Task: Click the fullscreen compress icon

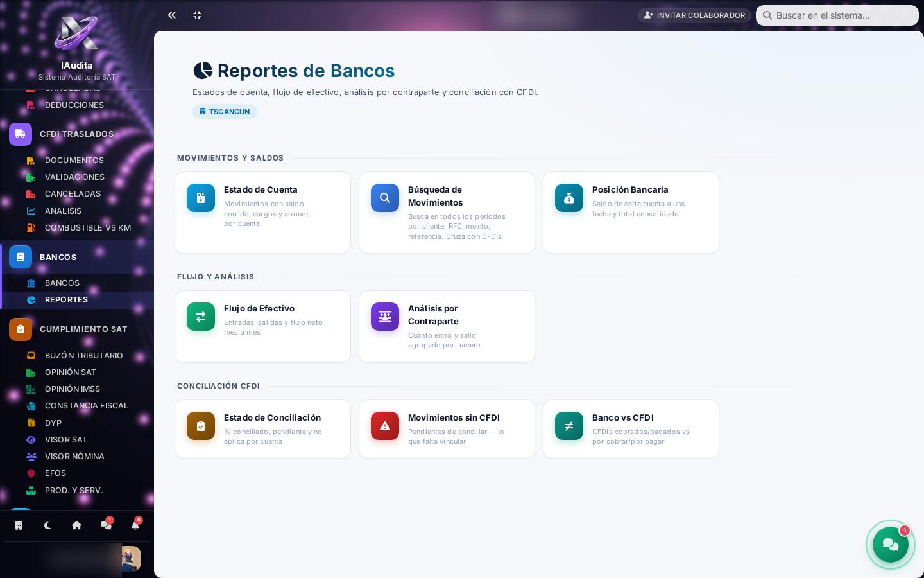Action: pyautogui.click(x=198, y=15)
